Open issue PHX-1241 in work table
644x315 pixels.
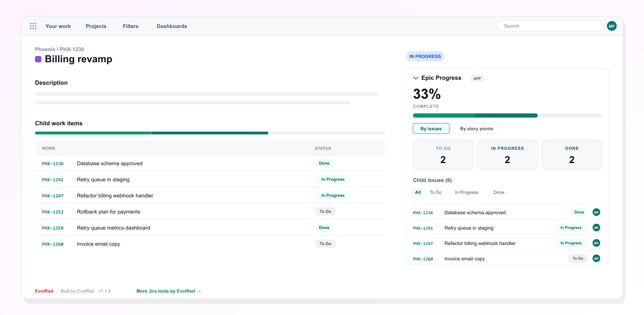53,180
